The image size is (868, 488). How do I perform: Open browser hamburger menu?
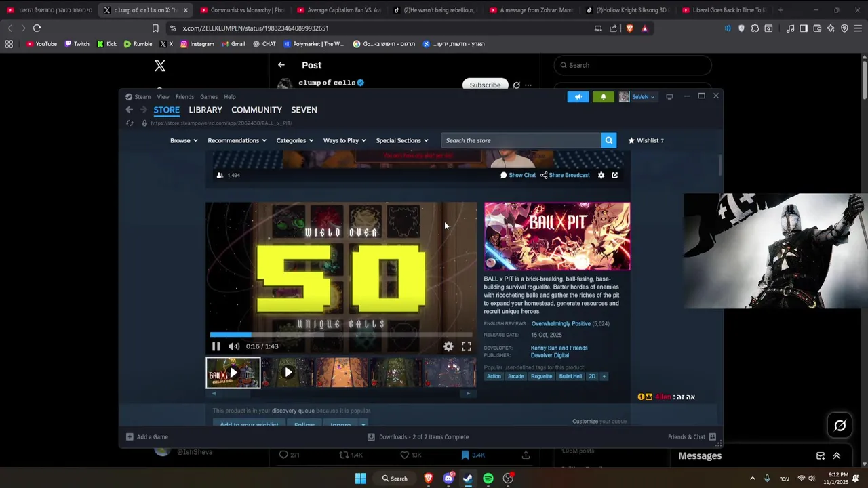coord(858,28)
